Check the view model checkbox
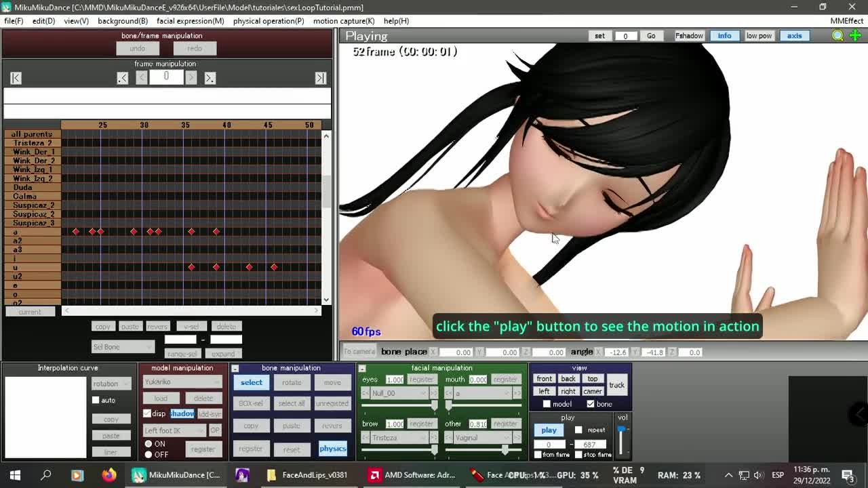868x488 pixels. coord(547,404)
